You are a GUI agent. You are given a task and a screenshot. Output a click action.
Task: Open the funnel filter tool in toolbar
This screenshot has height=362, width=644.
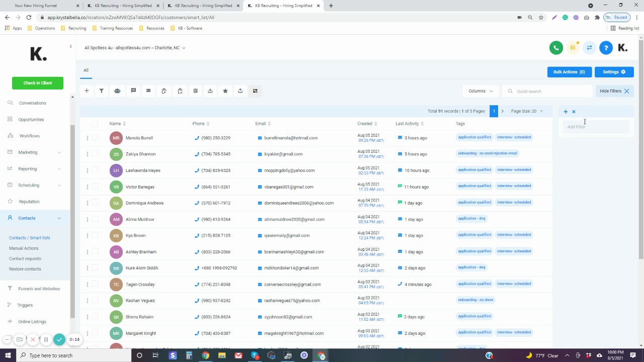(x=102, y=91)
